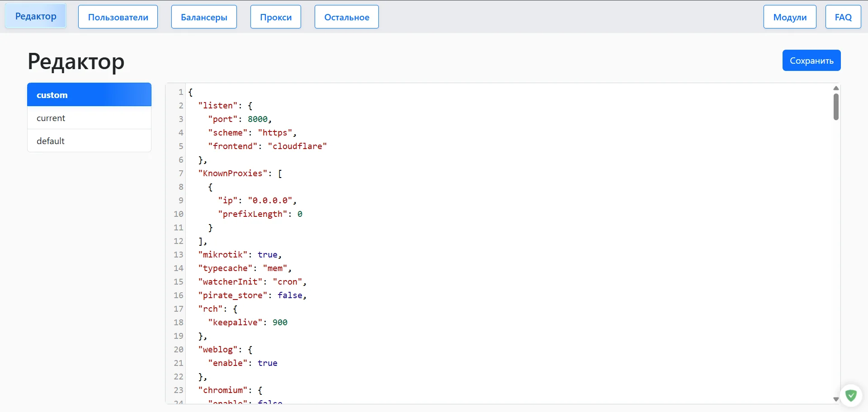Place cursor on the port value 8000
This screenshot has width=868, height=412.
tap(258, 119)
